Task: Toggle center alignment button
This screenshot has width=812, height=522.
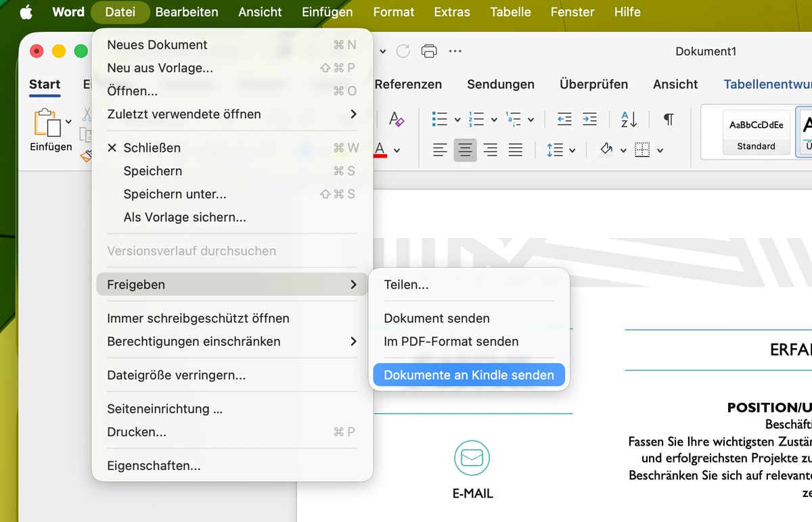Action: pos(465,150)
